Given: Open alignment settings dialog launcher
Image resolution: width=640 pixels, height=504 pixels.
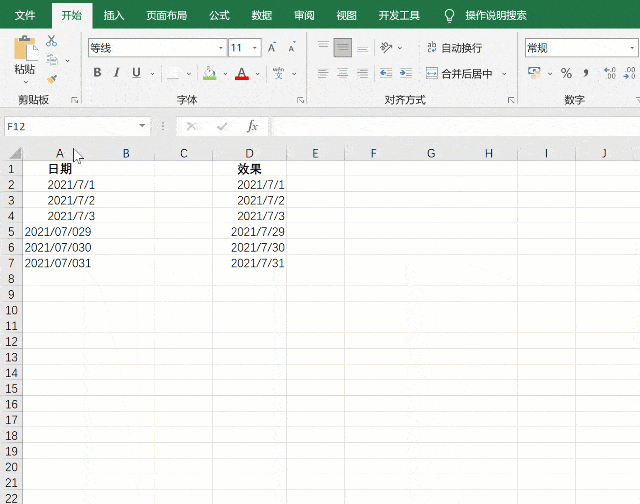Looking at the screenshot, I should [511, 100].
